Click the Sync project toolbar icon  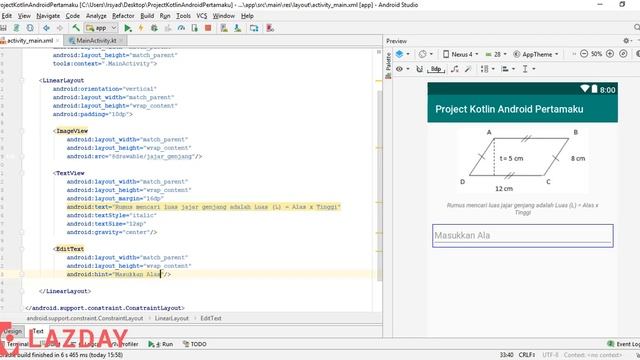tap(30, 28)
